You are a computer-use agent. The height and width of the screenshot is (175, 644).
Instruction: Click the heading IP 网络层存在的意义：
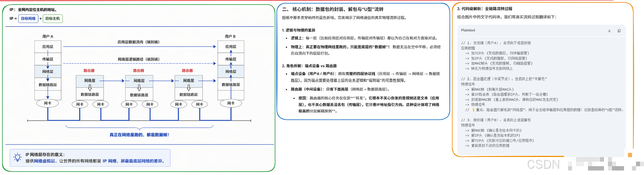45,155
